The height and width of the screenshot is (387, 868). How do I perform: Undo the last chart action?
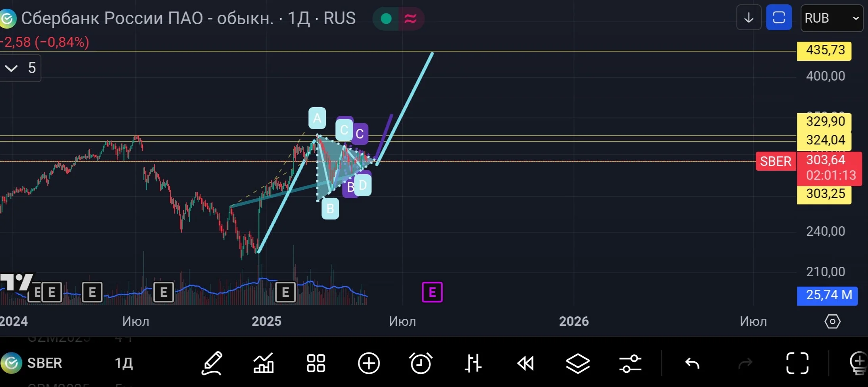click(x=693, y=363)
